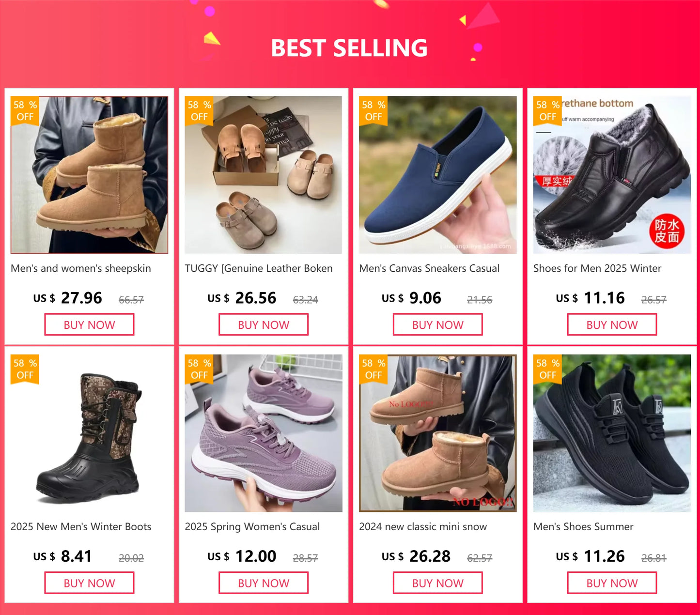The height and width of the screenshot is (615, 700).
Task: Click the purple running sneakers photo
Action: [263, 433]
